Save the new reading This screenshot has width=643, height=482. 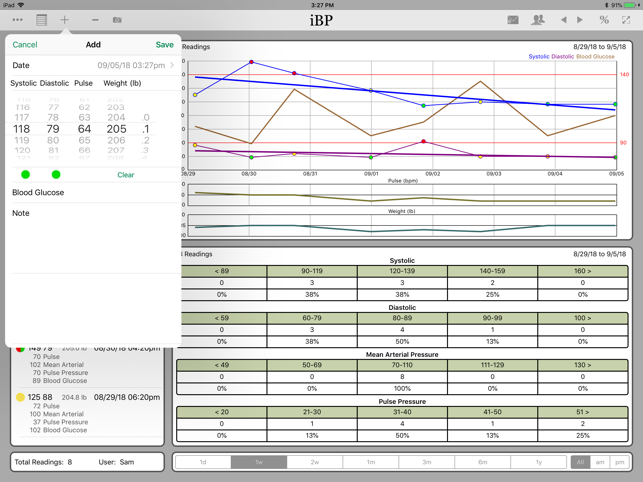click(x=164, y=45)
